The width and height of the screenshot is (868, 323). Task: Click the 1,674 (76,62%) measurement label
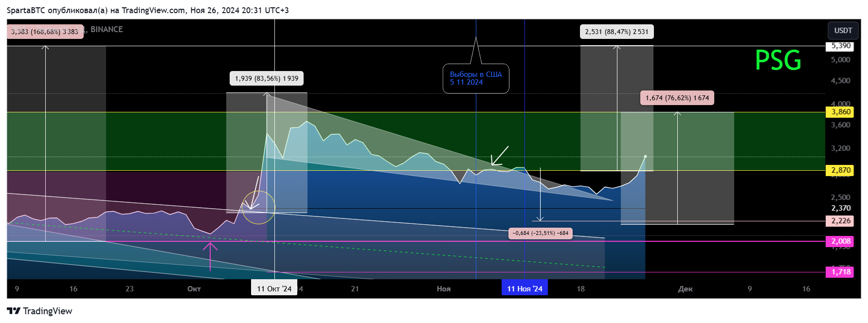point(677,98)
